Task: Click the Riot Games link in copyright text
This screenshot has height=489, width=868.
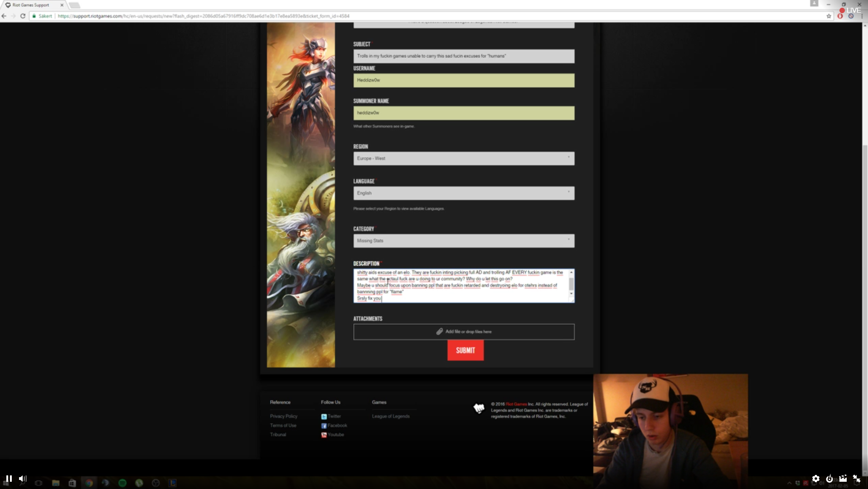Action: (516, 404)
